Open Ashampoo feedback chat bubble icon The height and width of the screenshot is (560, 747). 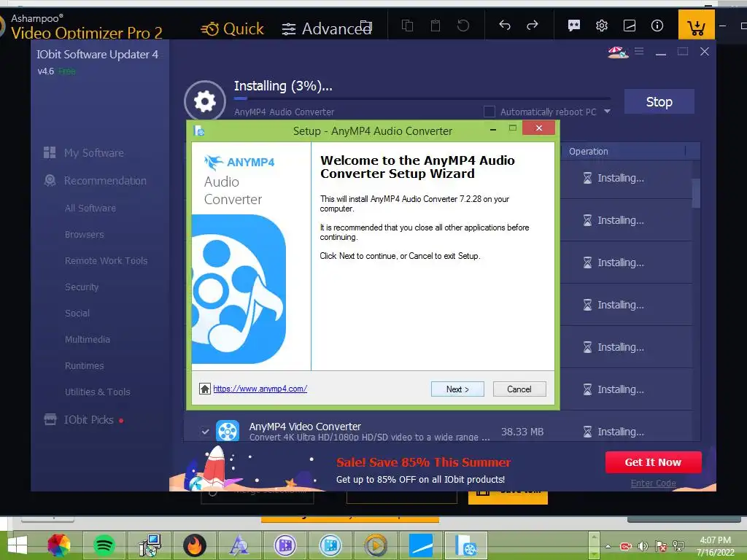pos(574,26)
